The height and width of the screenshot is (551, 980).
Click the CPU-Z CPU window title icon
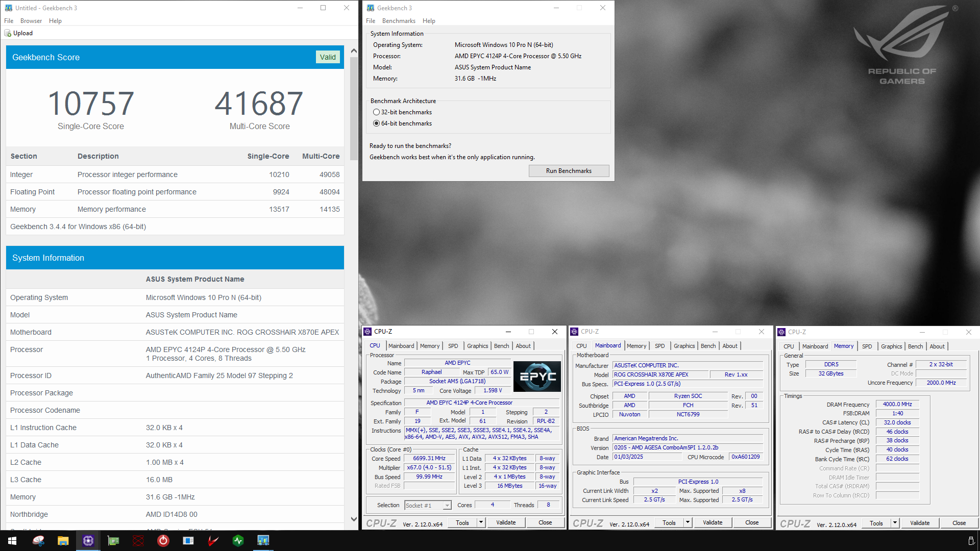coord(367,332)
